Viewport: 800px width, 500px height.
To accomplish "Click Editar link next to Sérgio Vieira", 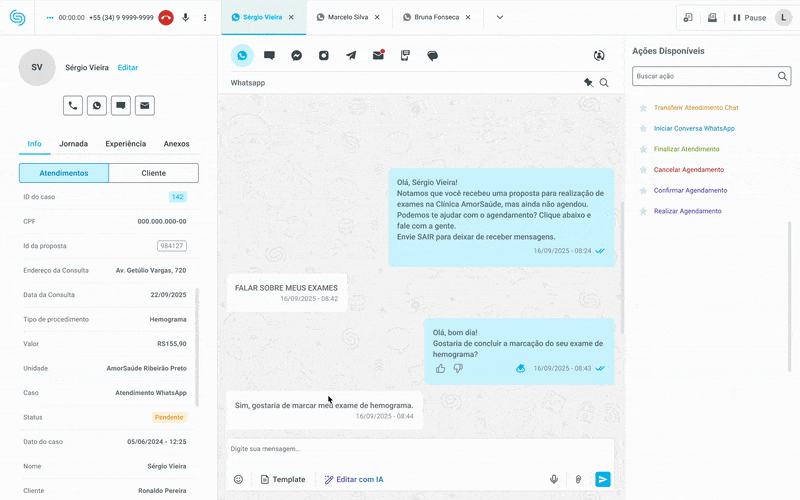I will [128, 67].
